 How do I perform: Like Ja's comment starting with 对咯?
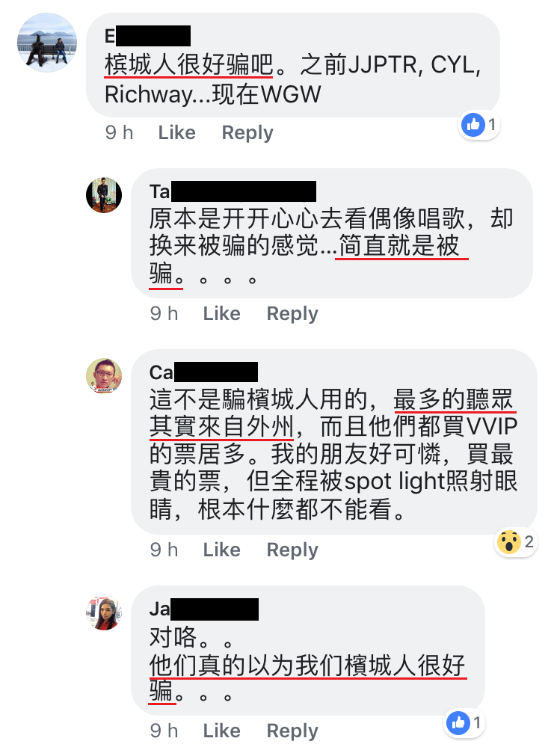[x=221, y=731]
